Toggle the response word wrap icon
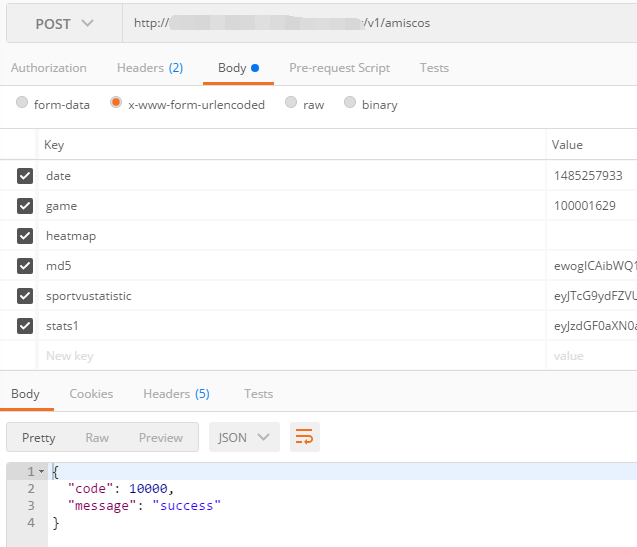 click(305, 437)
